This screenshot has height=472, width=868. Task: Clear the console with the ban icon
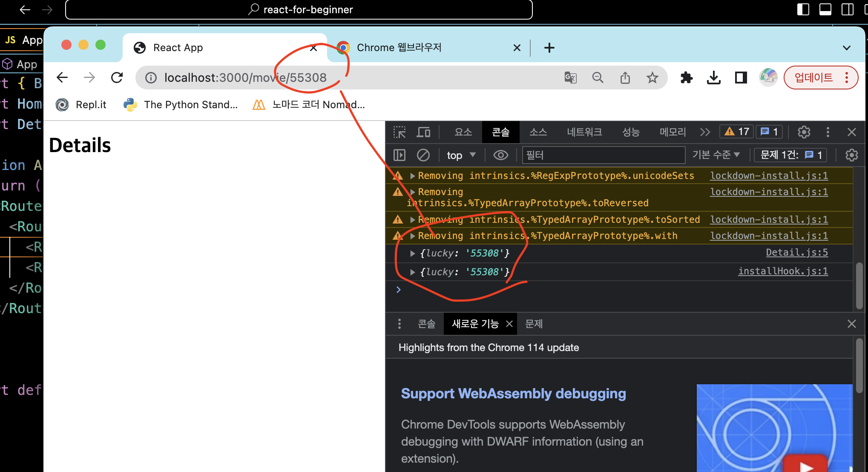click(x=423, y=155)
